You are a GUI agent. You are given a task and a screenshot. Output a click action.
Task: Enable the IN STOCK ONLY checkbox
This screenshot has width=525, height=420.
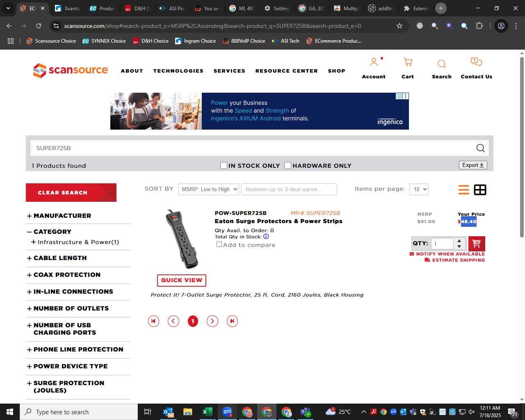point(224,165)
